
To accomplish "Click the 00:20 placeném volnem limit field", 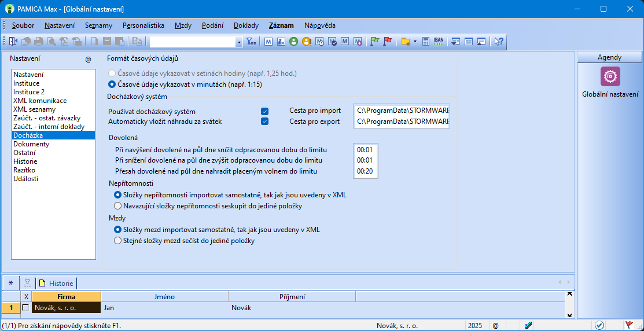I will 366,171.
